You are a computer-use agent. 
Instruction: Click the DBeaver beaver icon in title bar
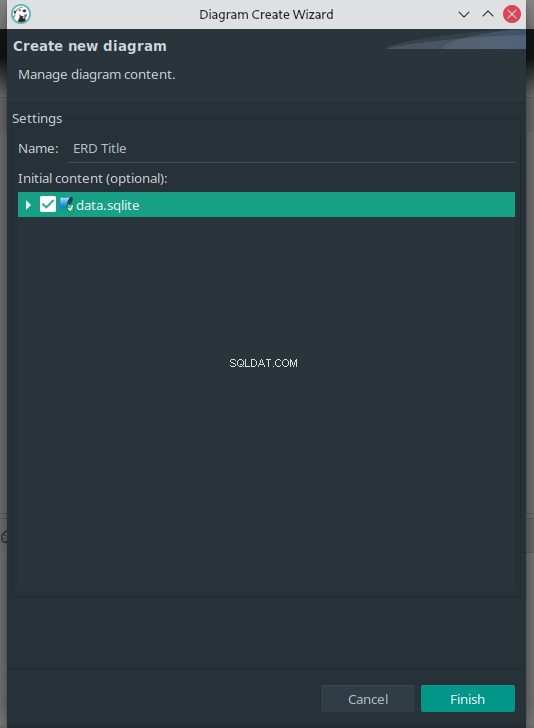[x=21, y=14]
